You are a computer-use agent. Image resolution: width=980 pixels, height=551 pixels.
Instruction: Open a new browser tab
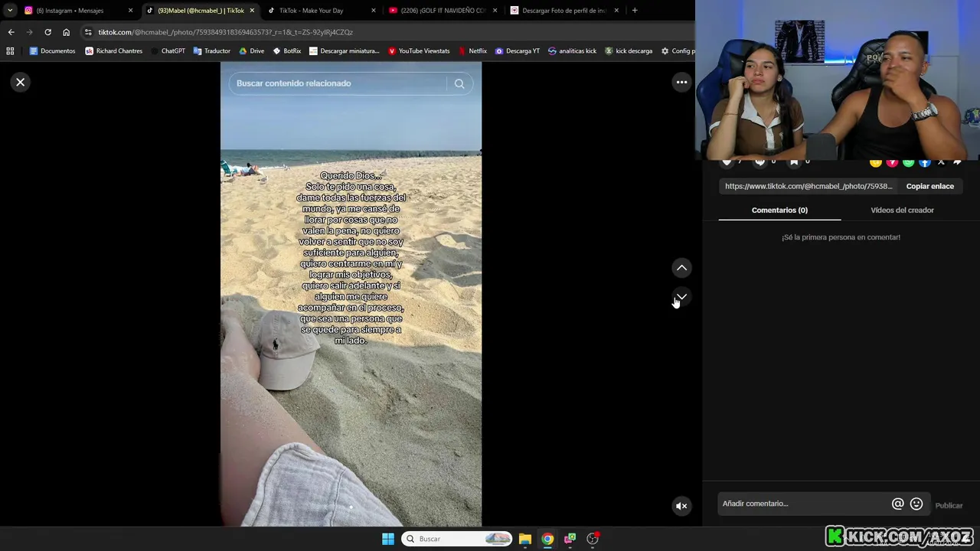[x=635, y=11]
